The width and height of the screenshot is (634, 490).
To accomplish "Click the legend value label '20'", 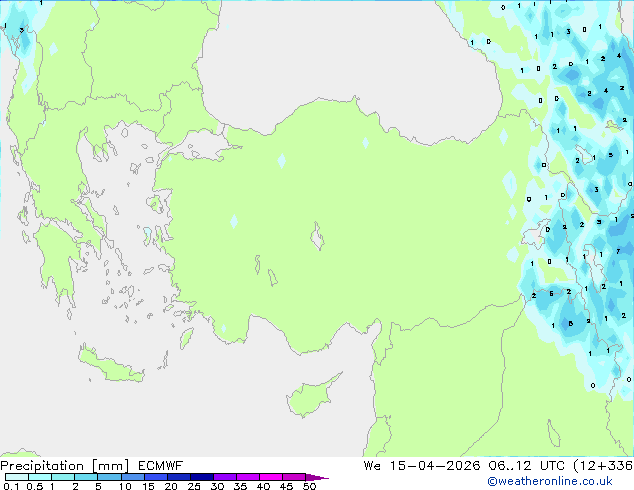I will coord(171,486).
